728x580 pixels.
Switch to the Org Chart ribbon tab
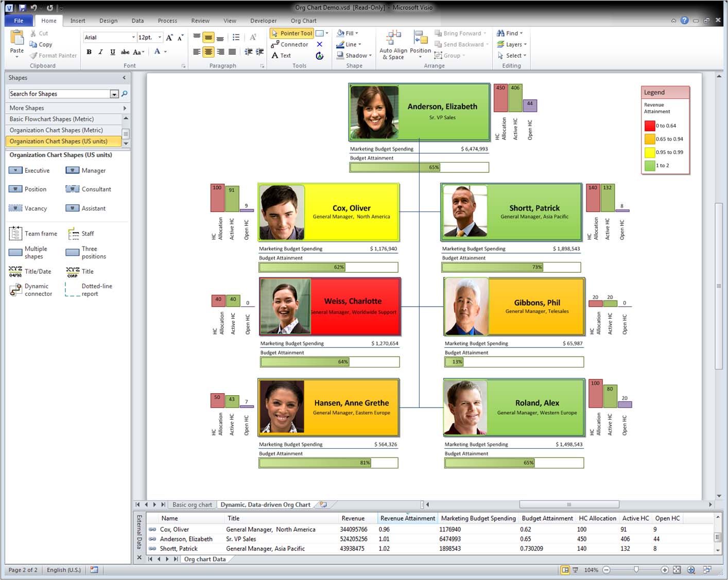[x=303, y=21]
